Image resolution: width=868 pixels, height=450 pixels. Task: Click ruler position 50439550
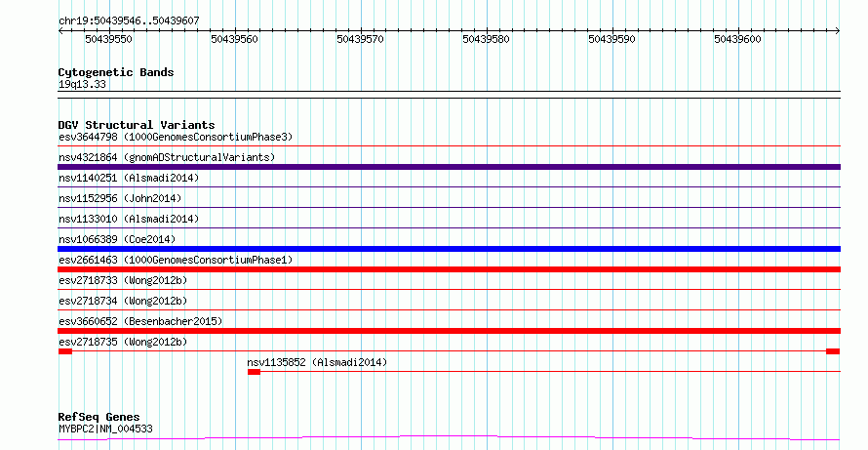click(x=108, y=39)
